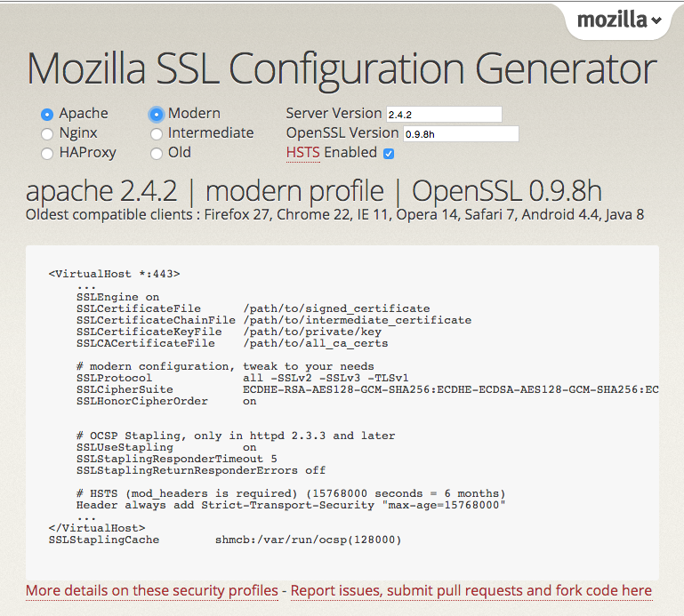
Task: Click the 'Nginx' radio label text
Action: 78,133
